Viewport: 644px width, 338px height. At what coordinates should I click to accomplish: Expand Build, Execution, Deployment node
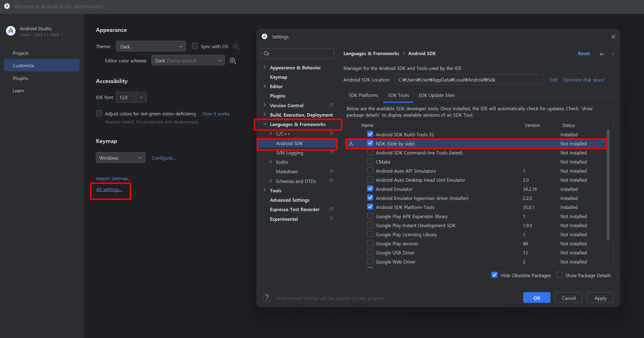pyautogui.click(x=265, y=114)
